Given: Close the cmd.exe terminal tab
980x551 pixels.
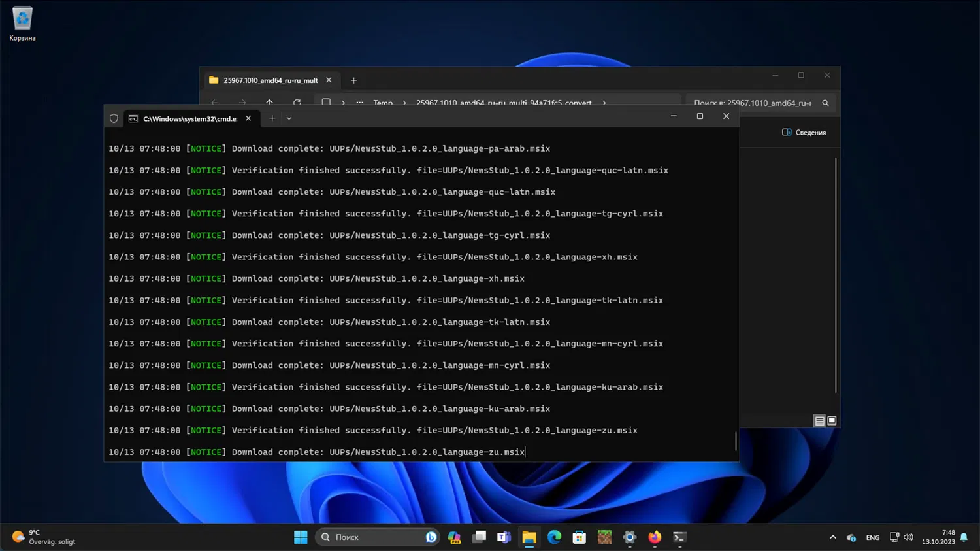Looking at the screenshot, I should (248, 118).
